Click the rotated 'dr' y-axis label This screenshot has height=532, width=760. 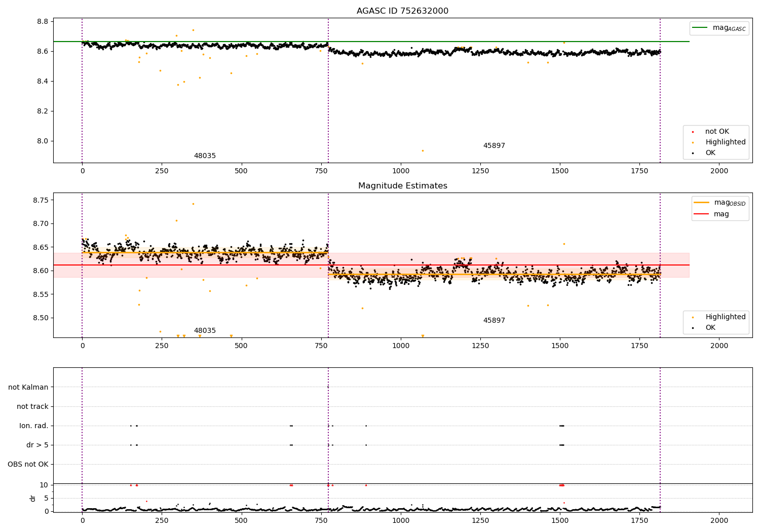33,498
